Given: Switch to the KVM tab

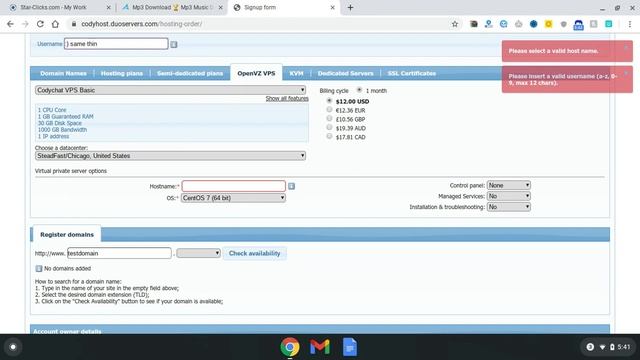Looking at the screenshot, I should click(x=296, y=73).
